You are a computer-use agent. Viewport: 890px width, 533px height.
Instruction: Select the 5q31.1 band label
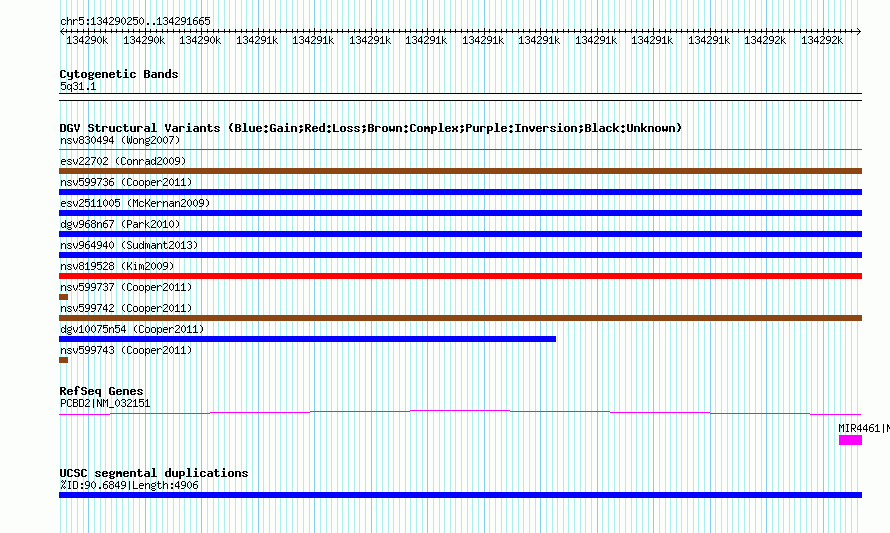pos(78,86)
